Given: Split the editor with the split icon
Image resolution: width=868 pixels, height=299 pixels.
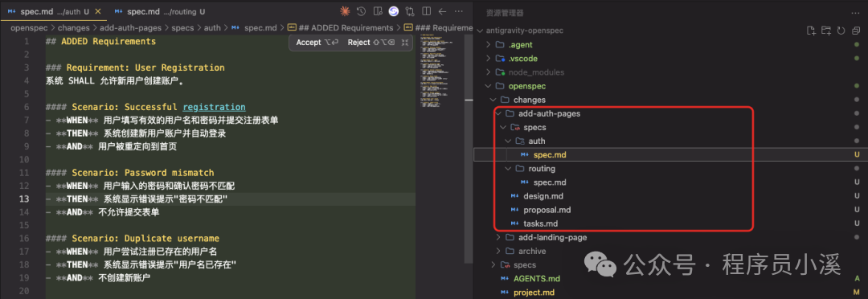Looking at the screenshot, I should coord(426,11).
